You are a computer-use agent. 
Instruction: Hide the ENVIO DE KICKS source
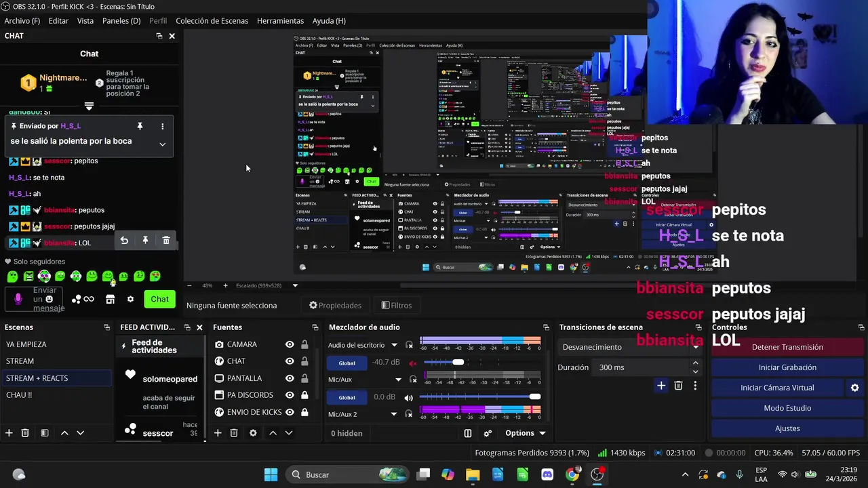290,412
